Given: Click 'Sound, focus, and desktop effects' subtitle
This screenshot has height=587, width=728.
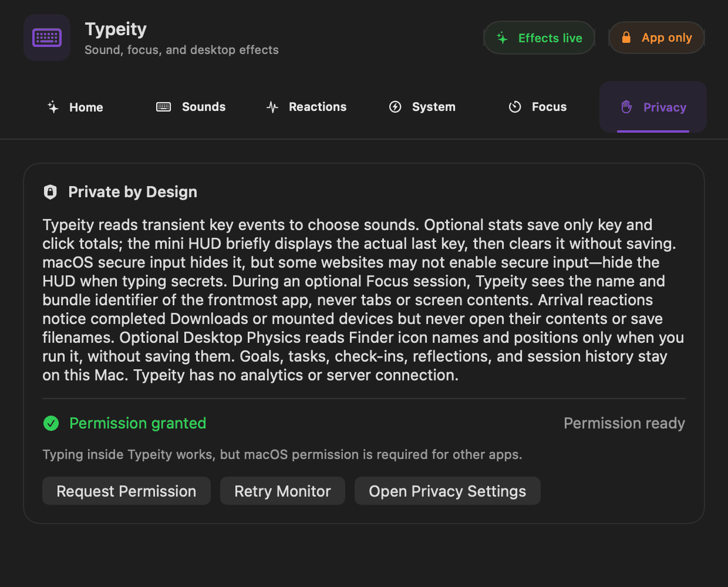Looking at the screenshot, I should pos(181,50).
